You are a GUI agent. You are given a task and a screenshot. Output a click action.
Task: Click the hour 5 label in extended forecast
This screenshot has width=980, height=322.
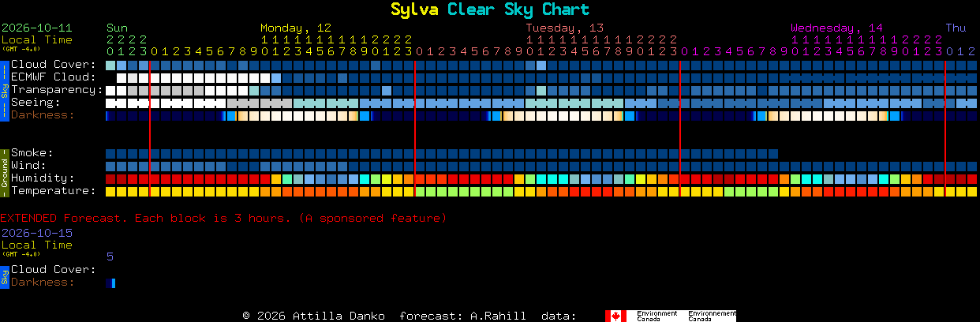(110, 256)
